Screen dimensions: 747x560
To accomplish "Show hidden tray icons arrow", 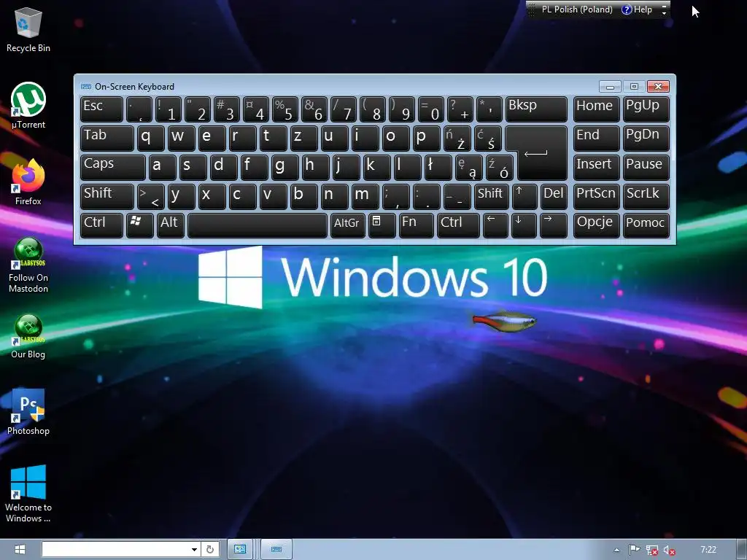I will 616,550.
